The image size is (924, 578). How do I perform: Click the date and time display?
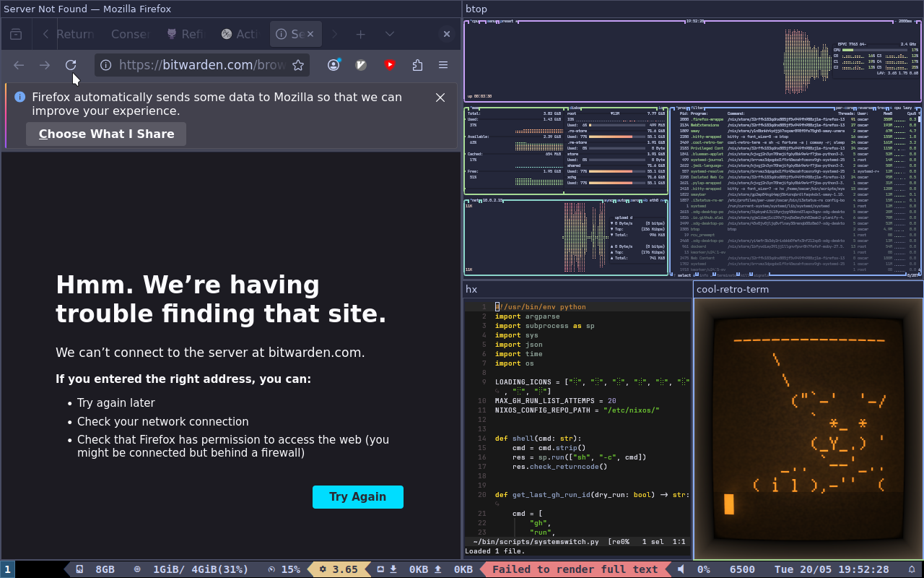tap(832, 569)
